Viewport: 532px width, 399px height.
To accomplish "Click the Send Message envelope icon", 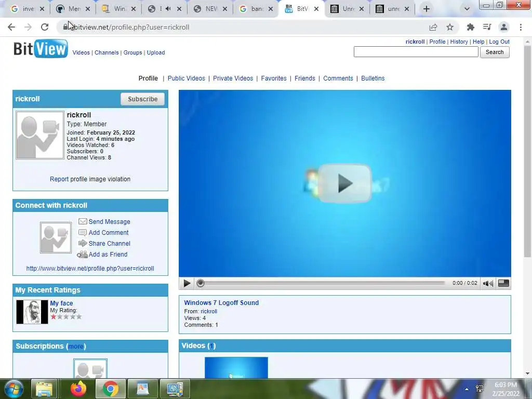I will pyautogui.click(x=83, y=221).
